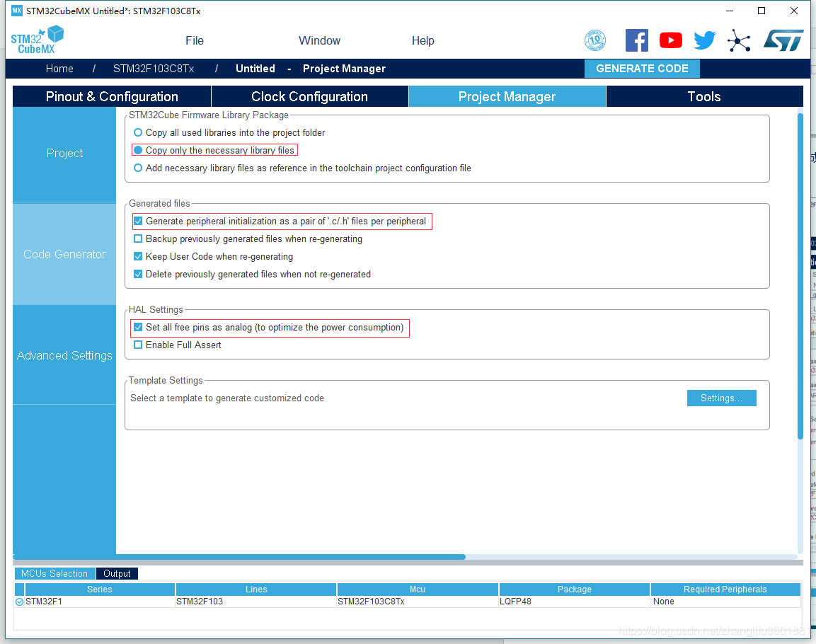Select the STM32F103C8Tx Mcu cell
816x644 pixels.
[x=418, y=602]
